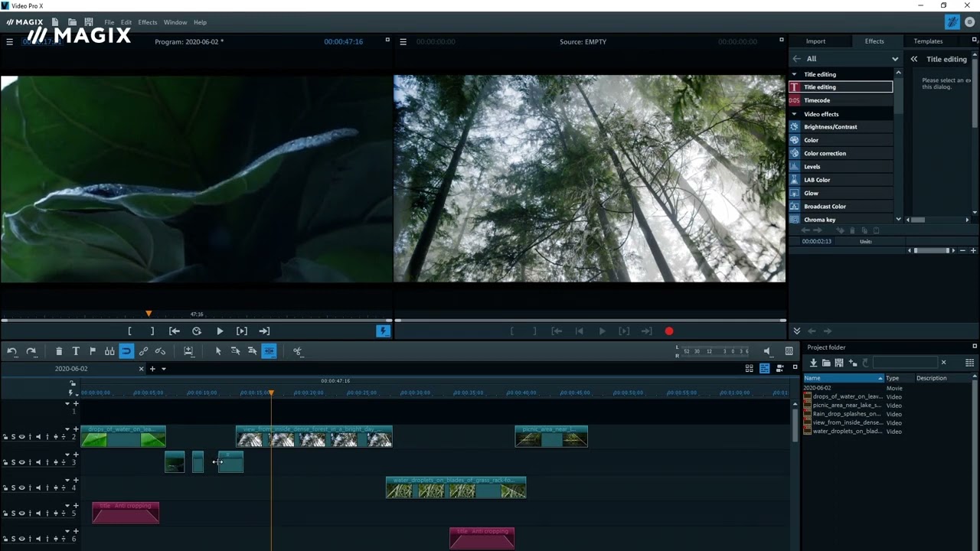
Task: Click the trash delete icon in timeline toolbar
Action: point(59,351)
